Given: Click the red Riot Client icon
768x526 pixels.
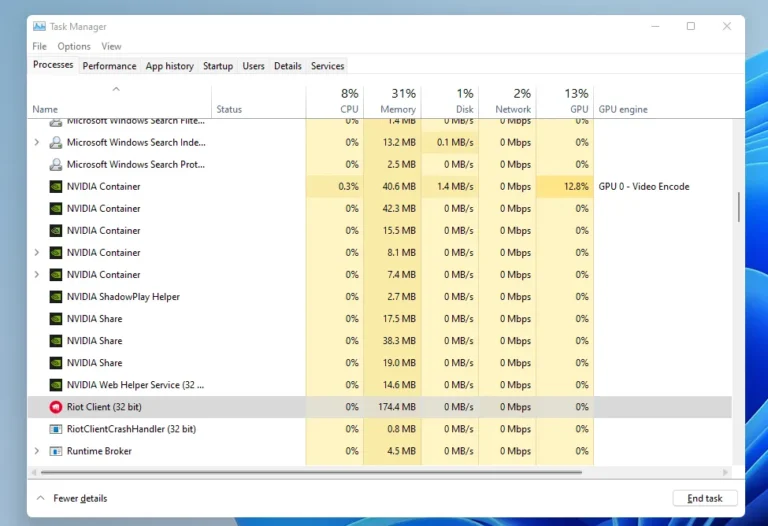Looking at the screenshot, I should click(x=56, y=407).
